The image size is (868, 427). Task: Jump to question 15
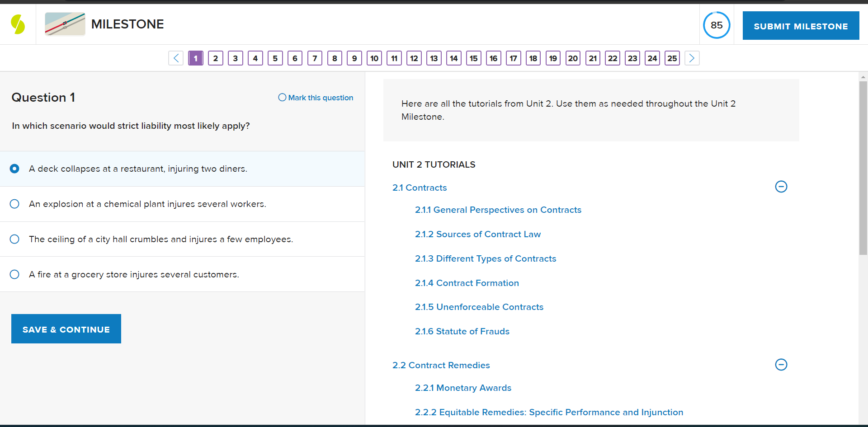[x=474, y=58]
